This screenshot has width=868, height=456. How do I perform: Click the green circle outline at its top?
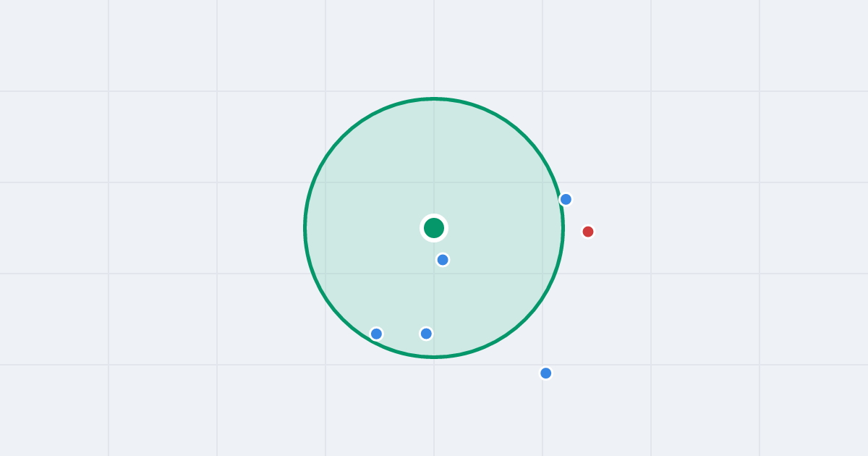pyautogui.click(x=434, y=99)
